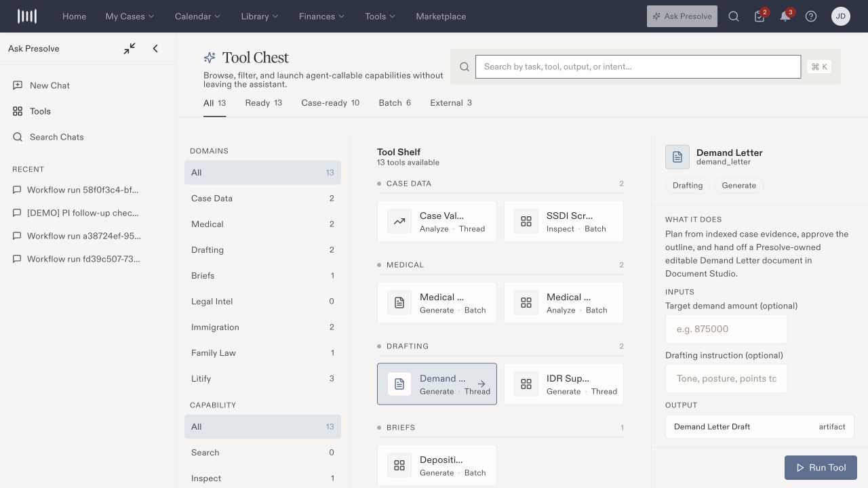Open the notifications bell icon
The image size is (868, 488).
click(785, 16)
